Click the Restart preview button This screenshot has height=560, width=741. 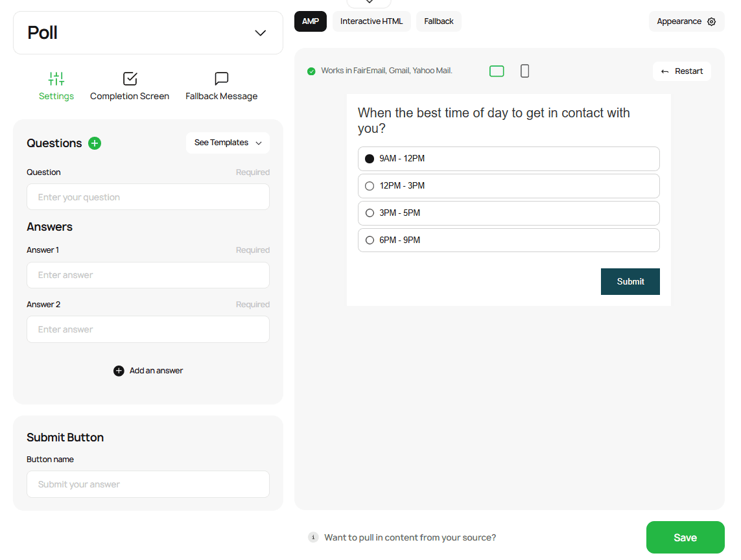click(x=681, y=71)
